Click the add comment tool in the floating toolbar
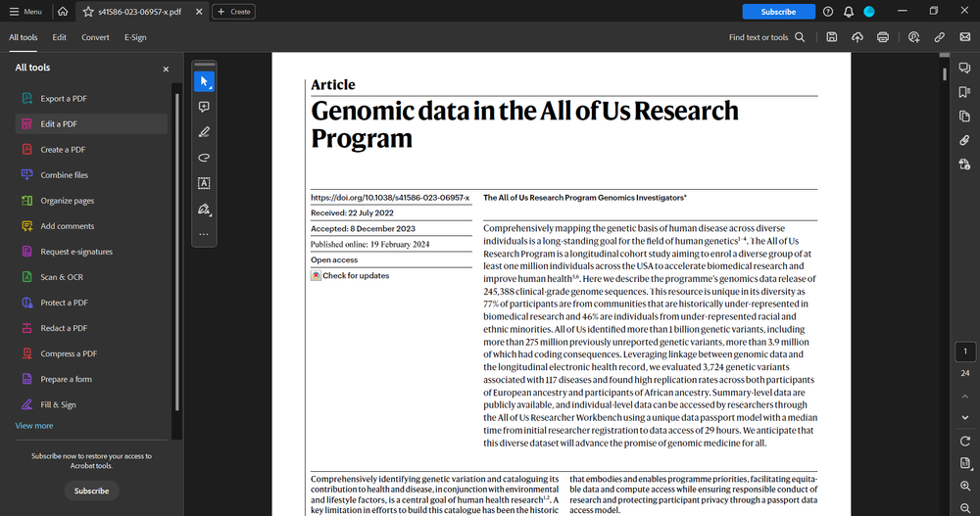 pos(204,107)
